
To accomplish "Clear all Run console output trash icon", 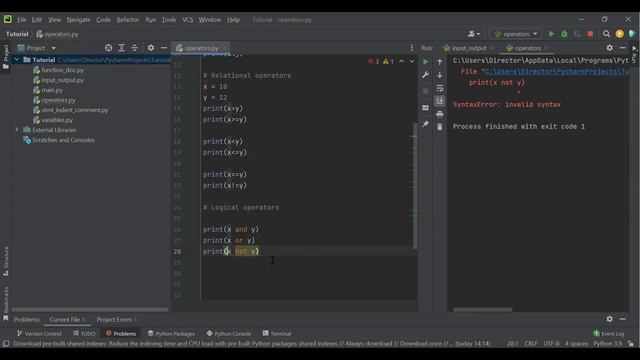I will 440,127.
